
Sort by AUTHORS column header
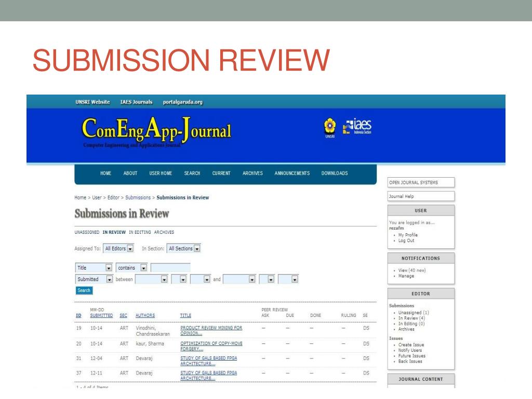pyautogui.click(x=145, y=315)
